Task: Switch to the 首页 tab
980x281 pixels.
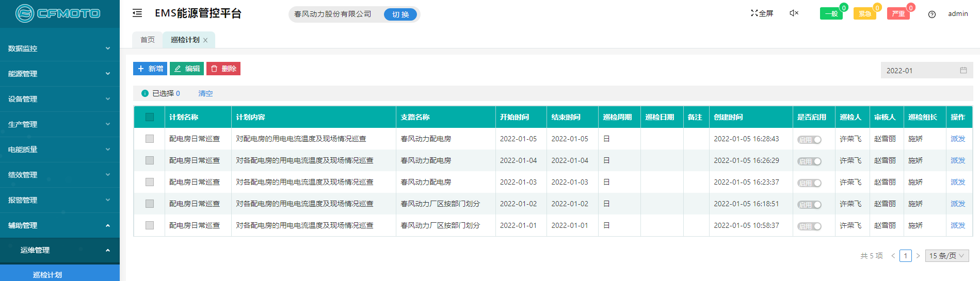Action: pyautogui.click(x=148, y=40)
